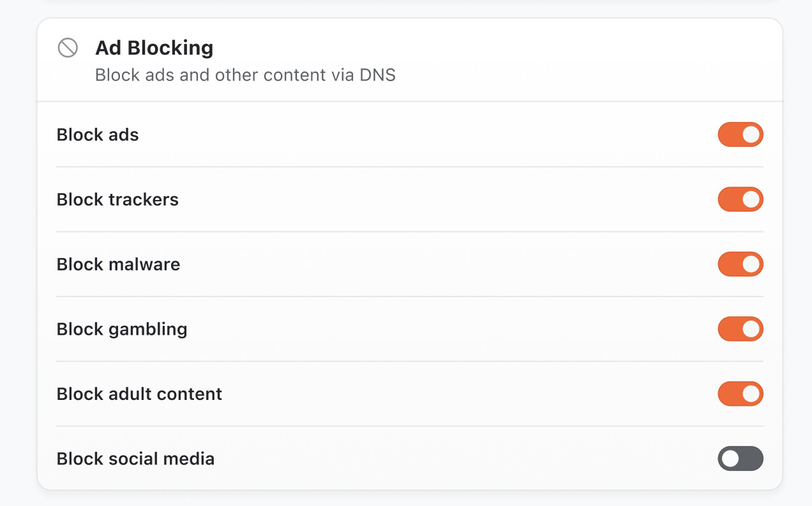The height and width of the screenshot is (506, 812).
Task: Click the Ad Blocking prohibition icon
Action: pos(68,48)
